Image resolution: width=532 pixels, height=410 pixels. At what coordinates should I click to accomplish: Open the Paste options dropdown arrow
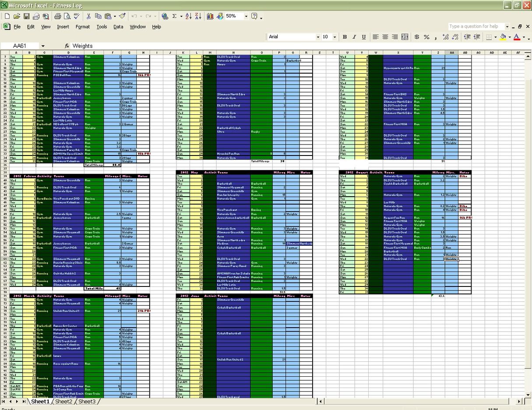115,16
